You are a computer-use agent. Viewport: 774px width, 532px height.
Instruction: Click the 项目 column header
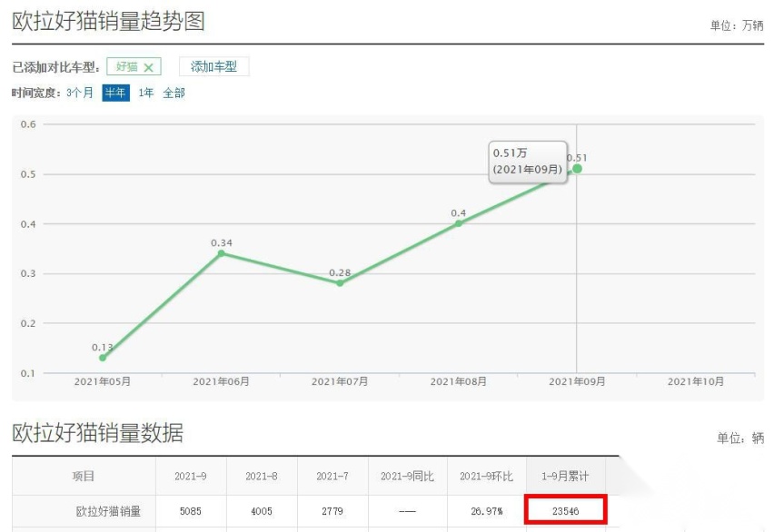[x=84, y=477]
